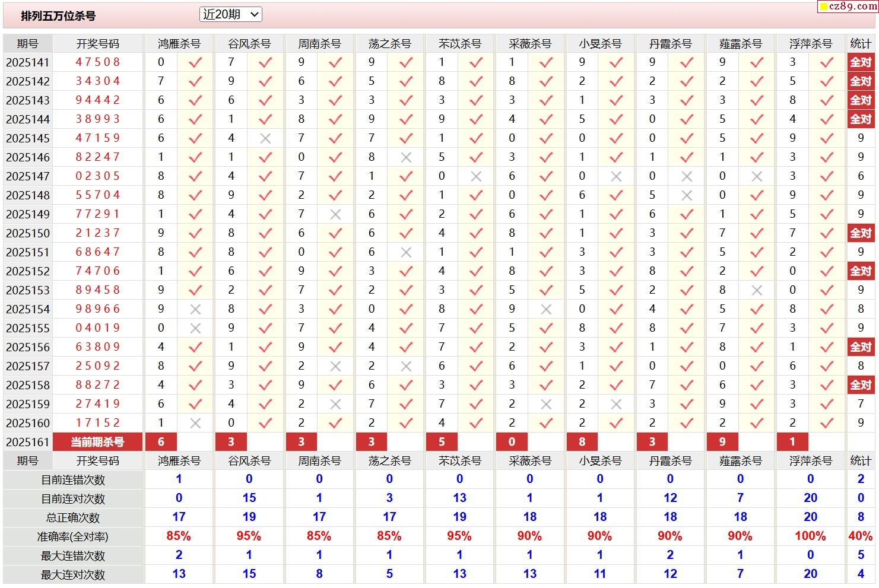Click the 最大连错次数 row label

tap(73, 556)
